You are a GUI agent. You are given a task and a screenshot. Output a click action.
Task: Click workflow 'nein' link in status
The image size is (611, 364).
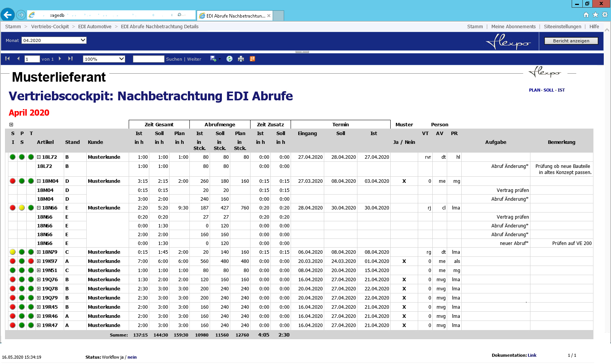(x=132, y=357)
